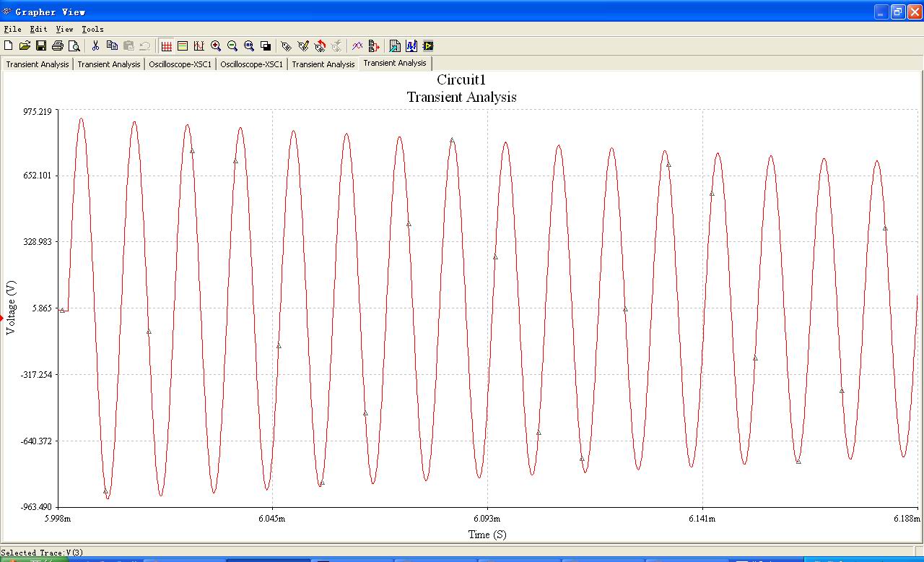Click the plain tag toolbar icon
The width and height of the screenshot is (924, 562).
(x=287, y=46)
